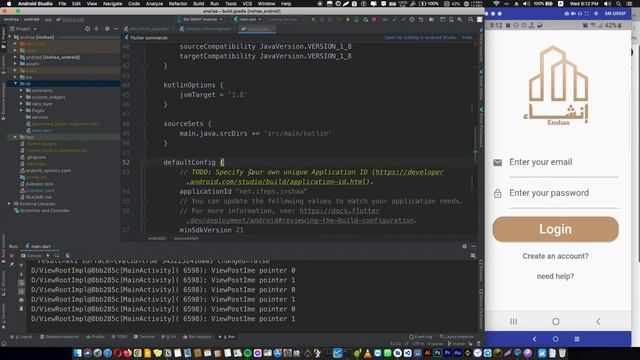Open Project panel settings gear
The width and height of the screenshot is (640, 360).
(107, 29)
